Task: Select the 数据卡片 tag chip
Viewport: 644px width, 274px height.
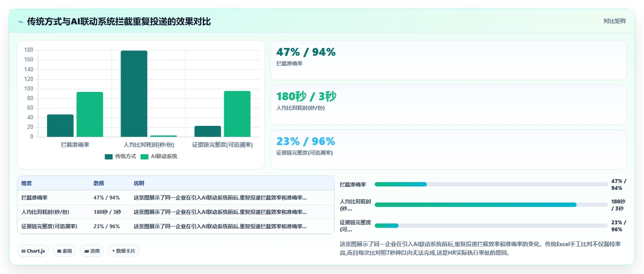Action: click(124, 251)
